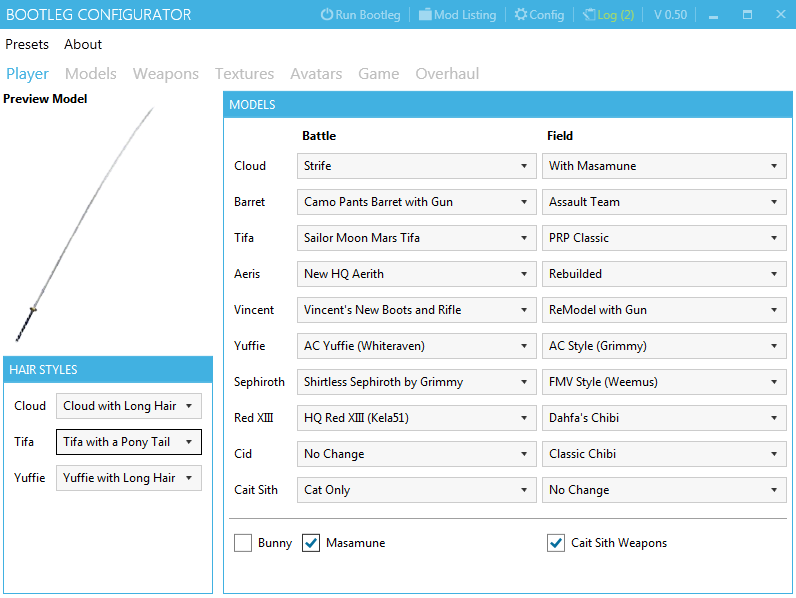The width and height of the screenshot is (796, 598).
Task: Click the Preview Model label
Action: click(x=45, y=99)
